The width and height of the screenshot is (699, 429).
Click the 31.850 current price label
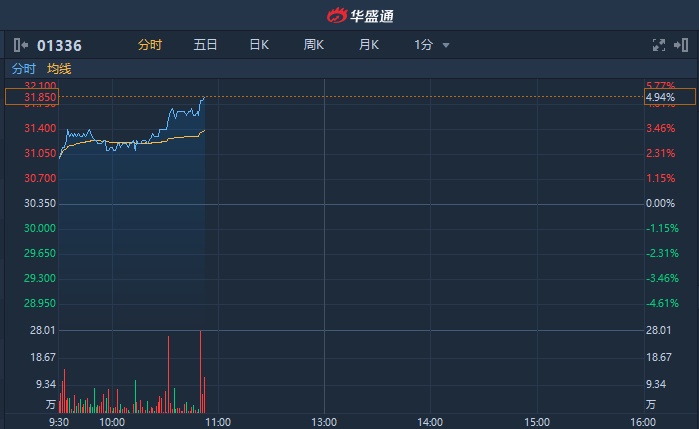click(x=32, y=97)
